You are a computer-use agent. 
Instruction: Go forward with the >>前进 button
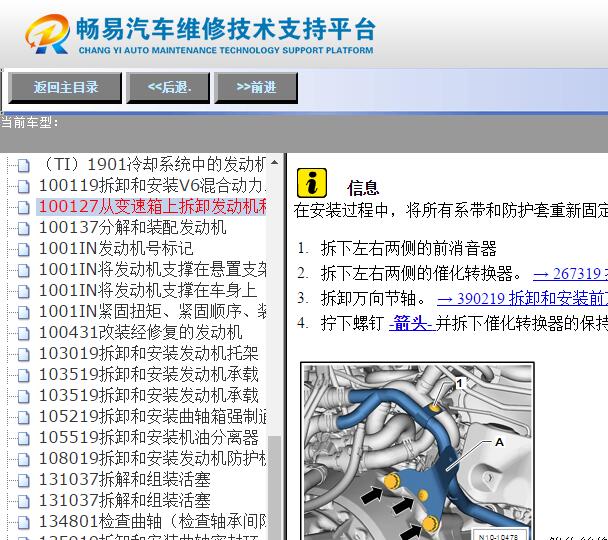256,88
